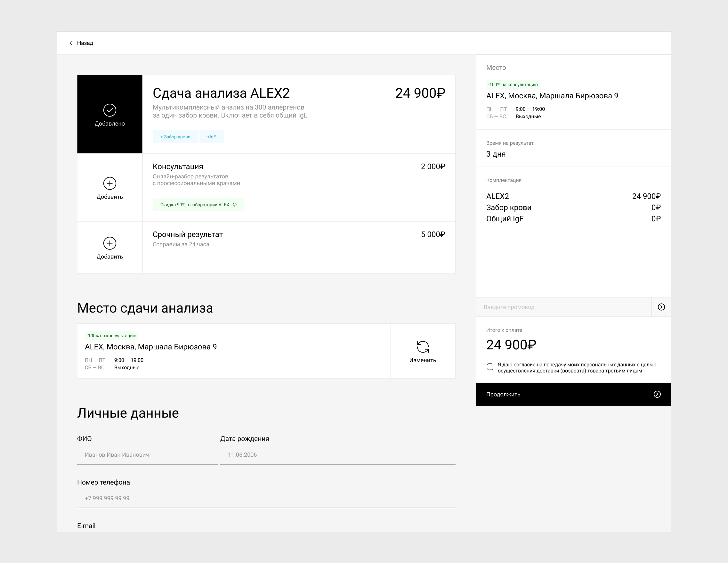Screen dimensions: 728x563
Task: Click the '+IgE' tag
Action: (x=211, y=137)
